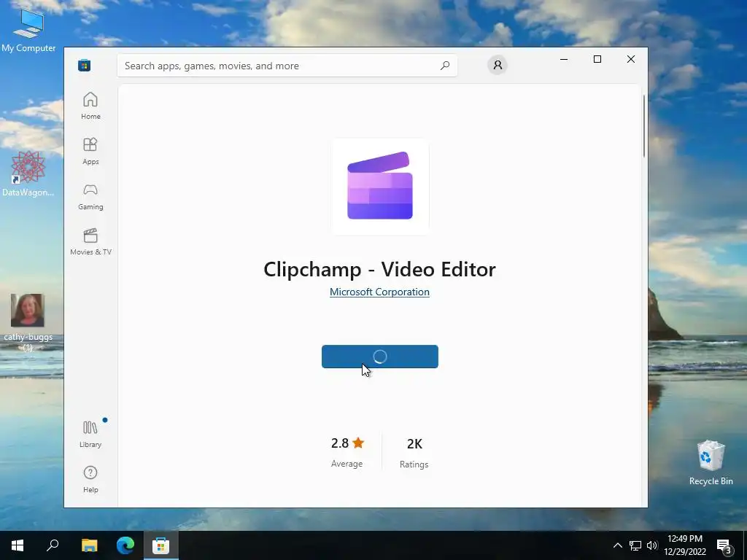Click the 2.8 Average star rating

pyautogui.click(x=347, y=452)
